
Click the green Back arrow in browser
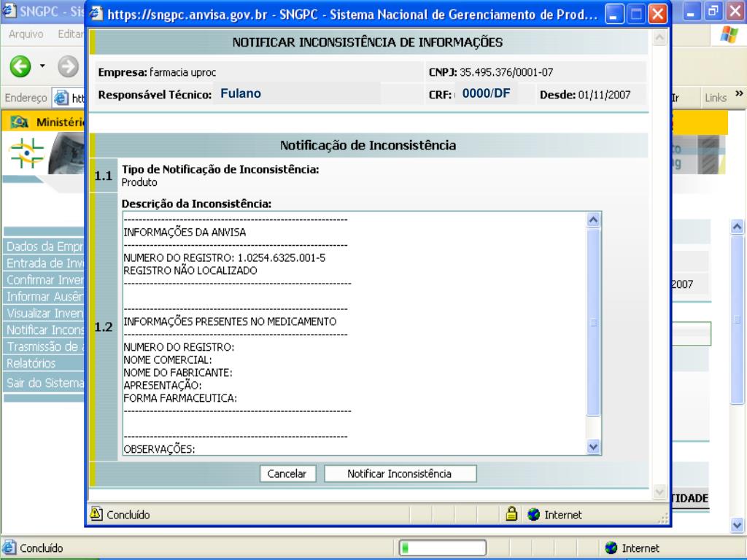coord(20,66)
